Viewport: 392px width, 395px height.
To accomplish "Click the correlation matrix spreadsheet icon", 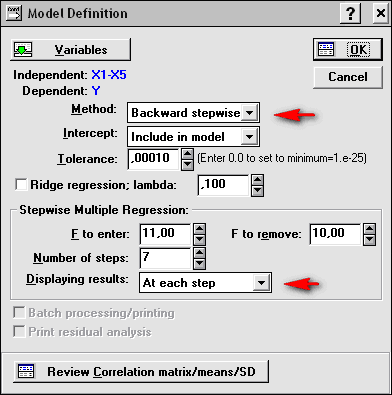I will (x=26, y=372).
